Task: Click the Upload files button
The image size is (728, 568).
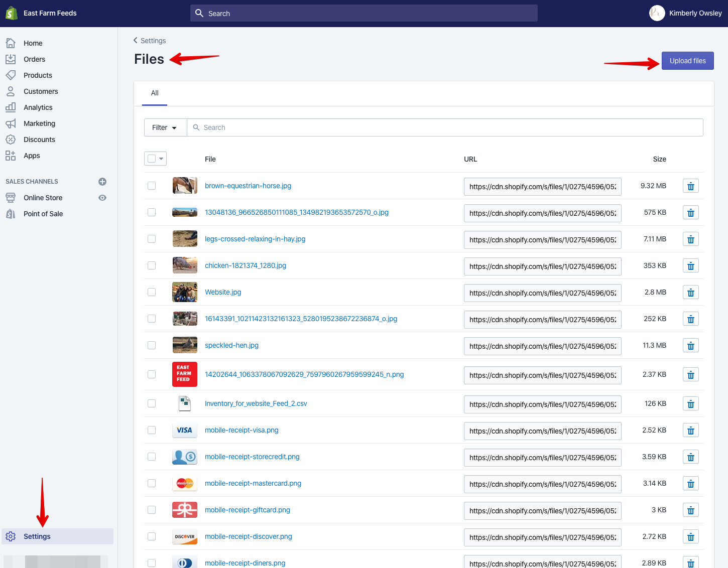Action: 687,60
